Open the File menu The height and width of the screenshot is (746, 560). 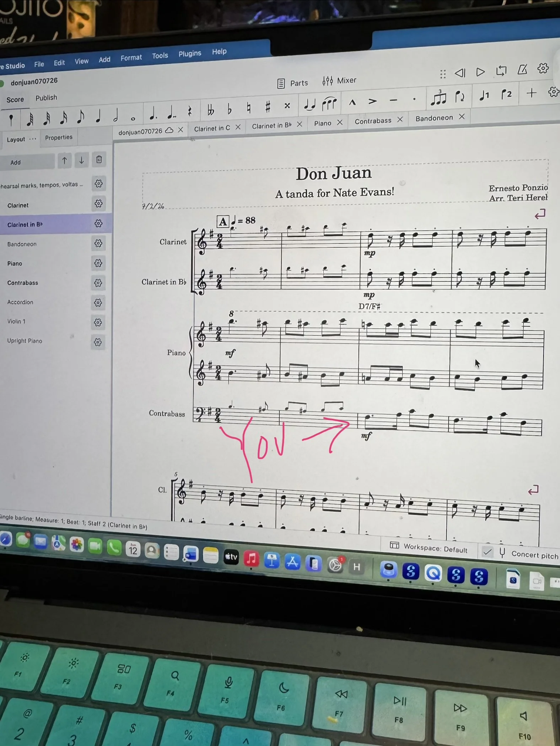click(x=39, y=64)
